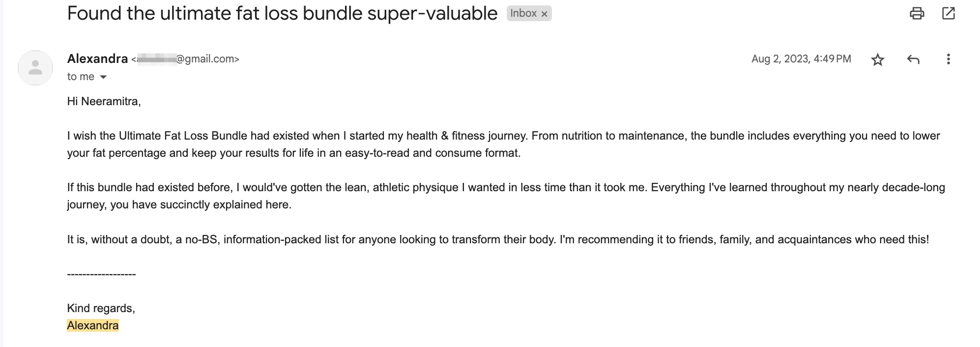The image size is (980, 347).
Task: Click the blurred gmail.com sender address
Action: (187, 59)
